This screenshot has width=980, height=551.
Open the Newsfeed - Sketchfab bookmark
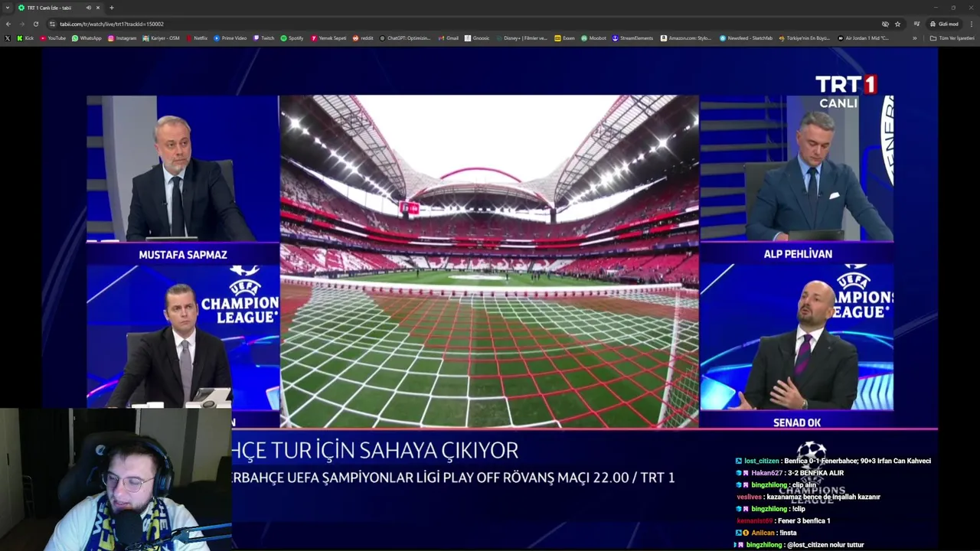coord(746,38)
